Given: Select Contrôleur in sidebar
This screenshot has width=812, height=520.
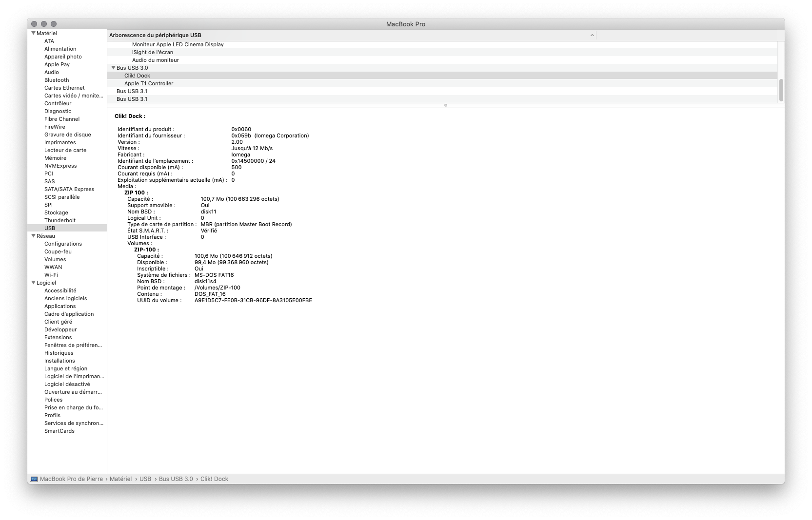Looking at the screenshot, I should click(58, 103).
